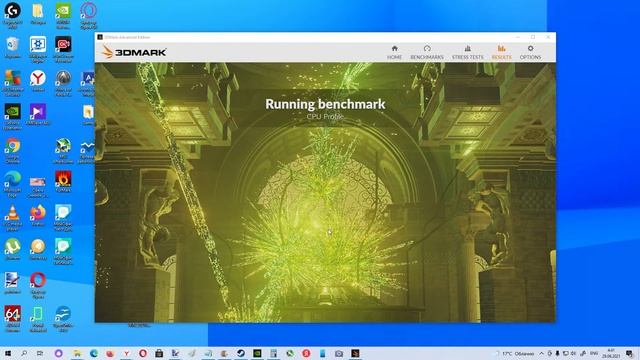Open File Explorer on the taskbar
The image size is (640, 360).
click(x=77, y=353)
